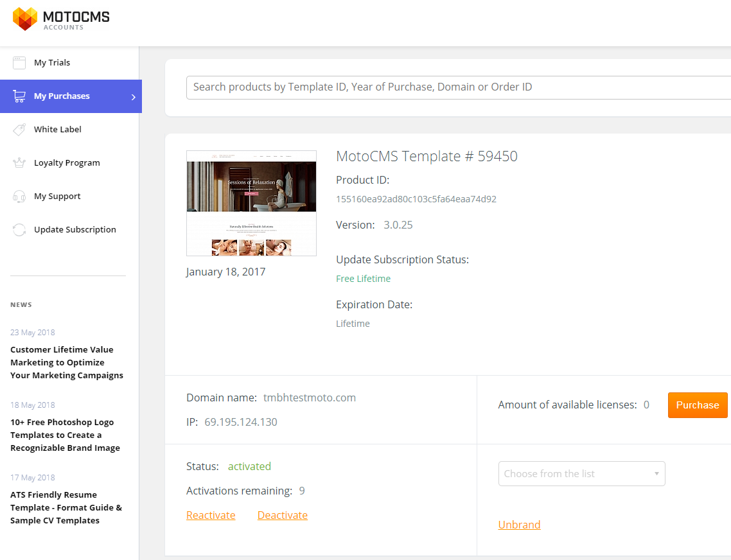The width and height of the screenshot is (731, 560).
Task: Click the Deactivate link
Action: click(x=283, y=515)
